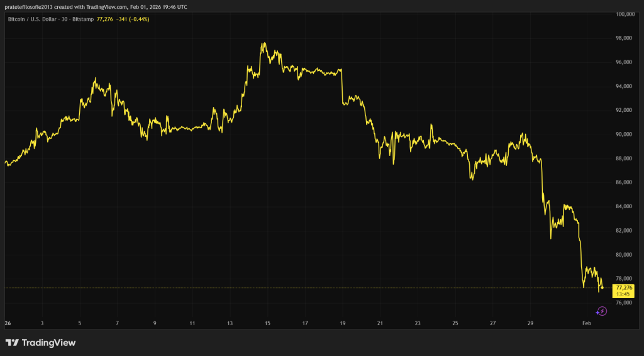Screen dimensions: 644x356
Task: Click date 7 on the time axis
Action: (x=118, y=323)
